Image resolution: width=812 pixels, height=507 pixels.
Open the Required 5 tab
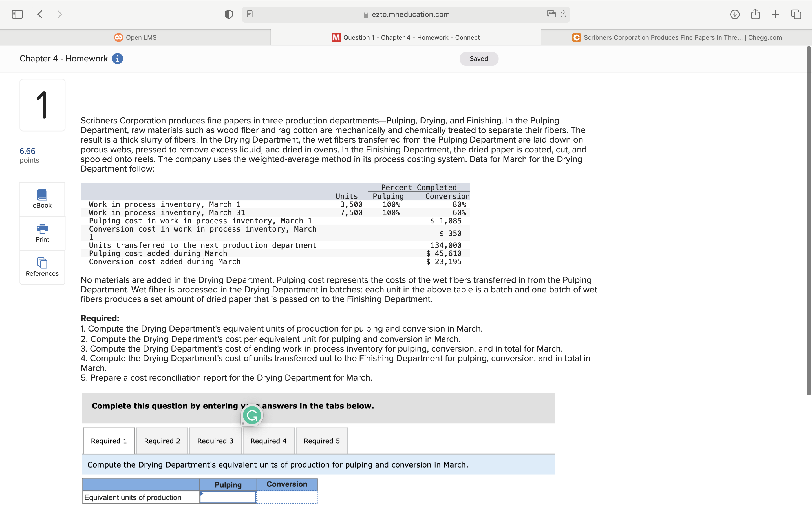[x=321, y=441]
